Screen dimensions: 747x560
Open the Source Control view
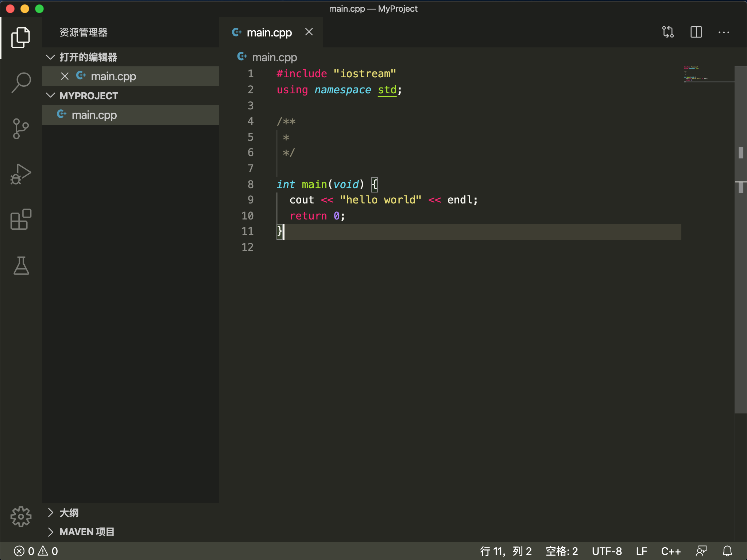click(x=21, y=128)
